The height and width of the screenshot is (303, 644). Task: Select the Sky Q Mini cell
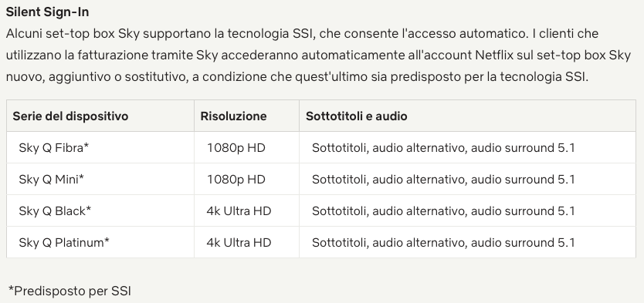click(100, 179)
